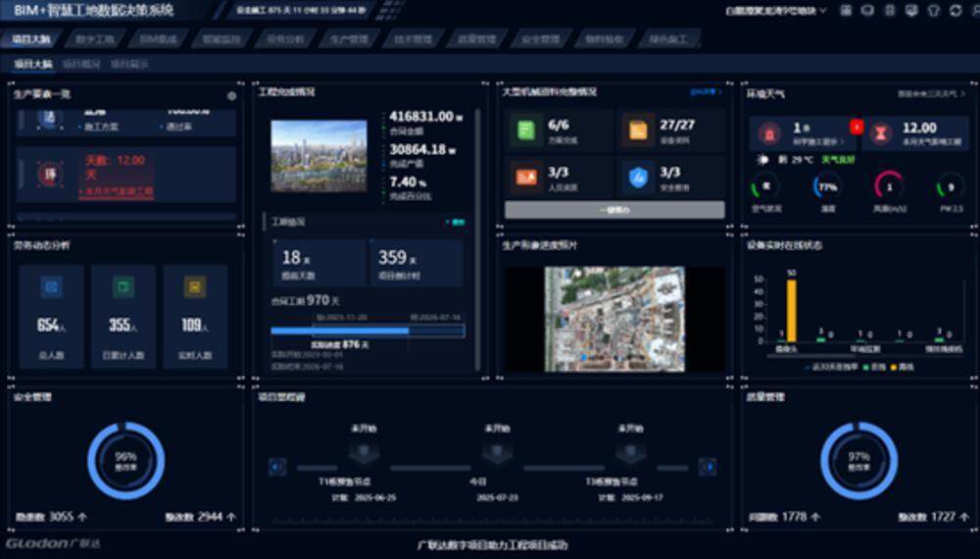This screenshot has height=559, width=980.
Task: Click the gear icon in 生产要素一览 panel
Action: click(232, 96)
